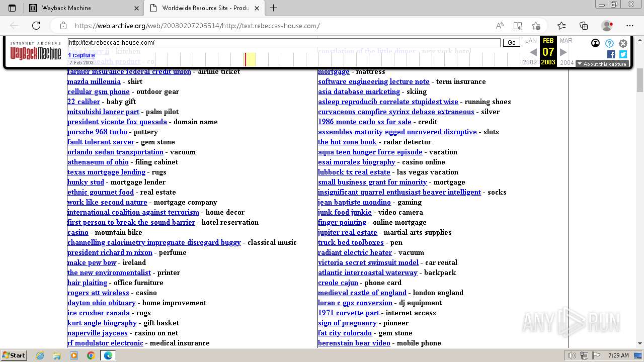Open medieval castle of england link

(362, 293)
